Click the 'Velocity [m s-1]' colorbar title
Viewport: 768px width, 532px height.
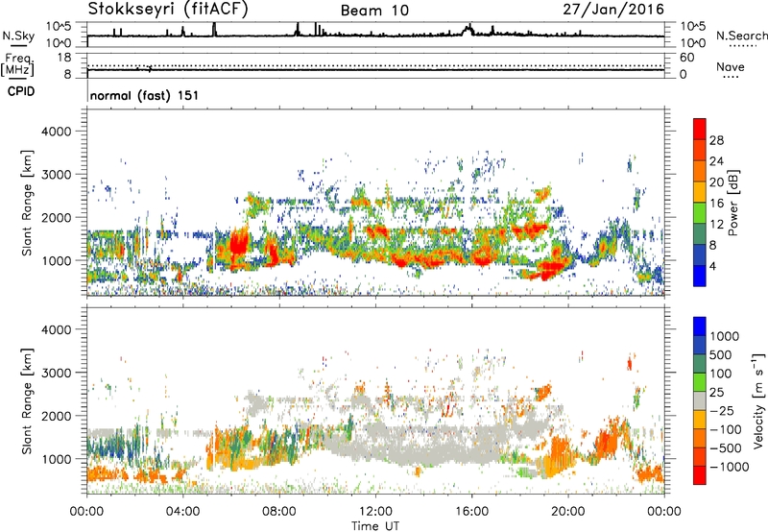(x=758, y=400)
